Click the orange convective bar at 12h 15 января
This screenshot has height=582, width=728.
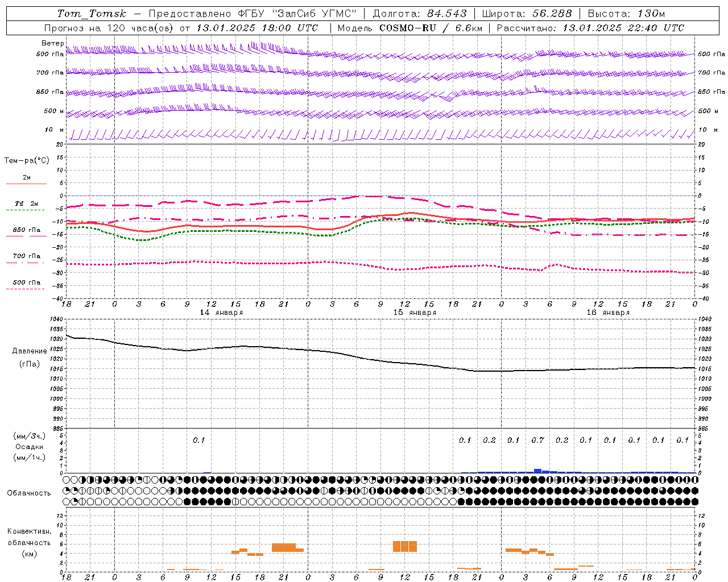tap(405, 546)
